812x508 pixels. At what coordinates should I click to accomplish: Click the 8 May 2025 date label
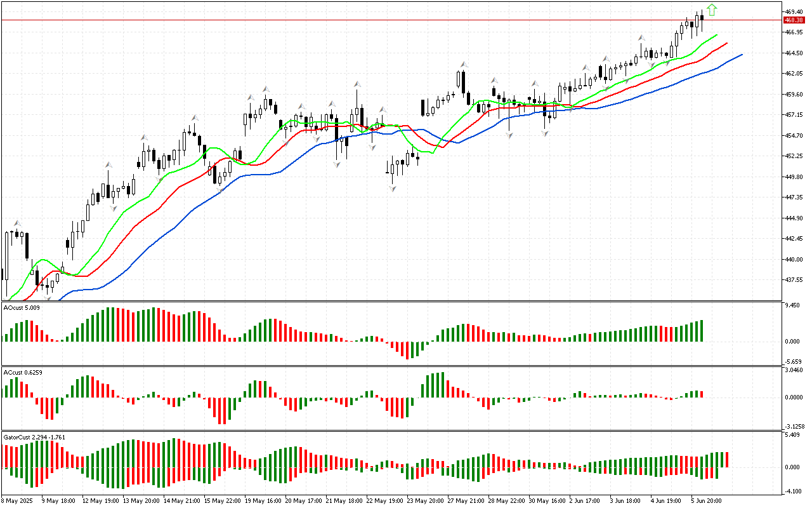click(17, 500)
